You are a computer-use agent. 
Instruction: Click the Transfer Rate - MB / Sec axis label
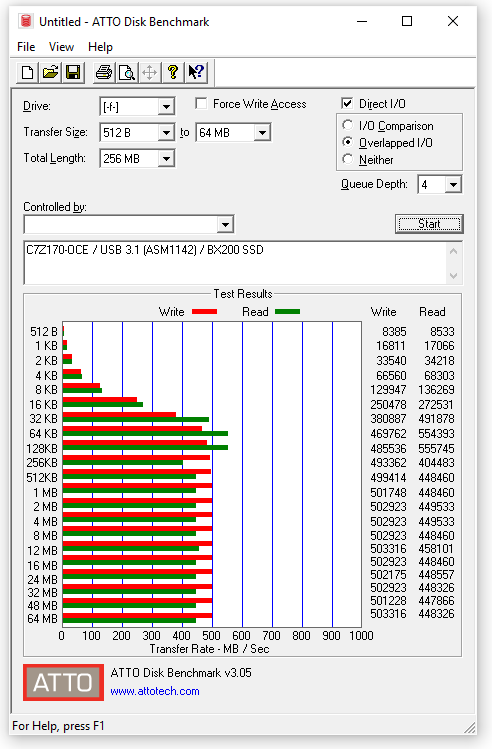click(x=209, y=649)
